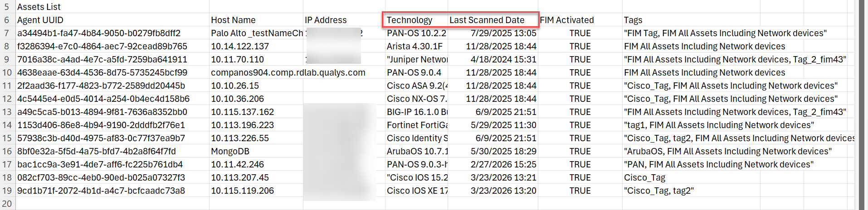Click the FIM Activated header cell

pyautogui.click(x=567, y=20)
